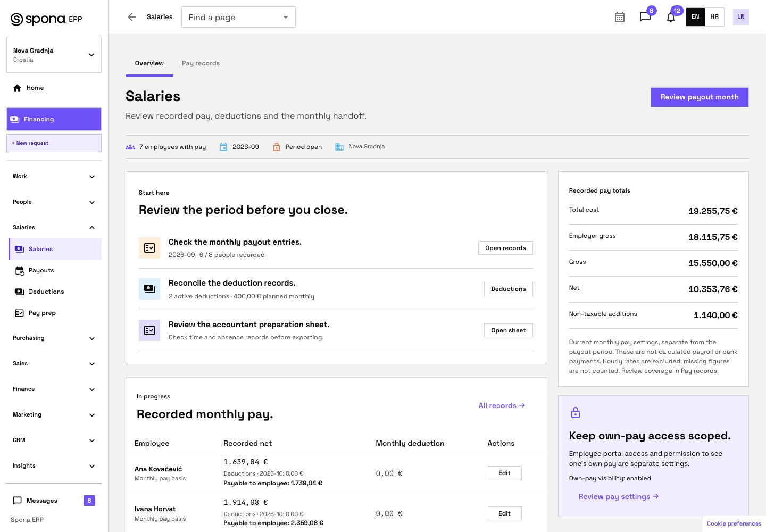Switch language to EN

tap(695, 17)
